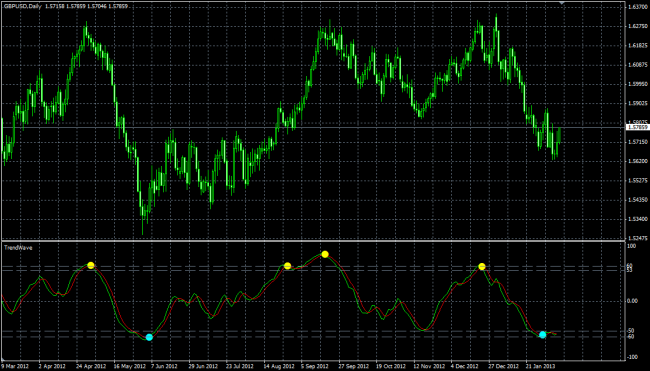Click cyan signal dot near 21 Jan 2013

[543, 335]
